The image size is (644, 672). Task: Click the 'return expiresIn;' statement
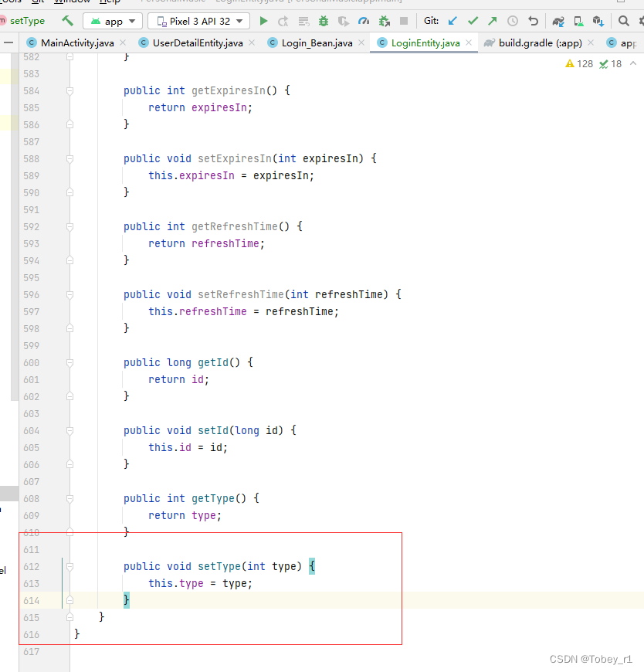pyautogui.click(x=201, y=107)
